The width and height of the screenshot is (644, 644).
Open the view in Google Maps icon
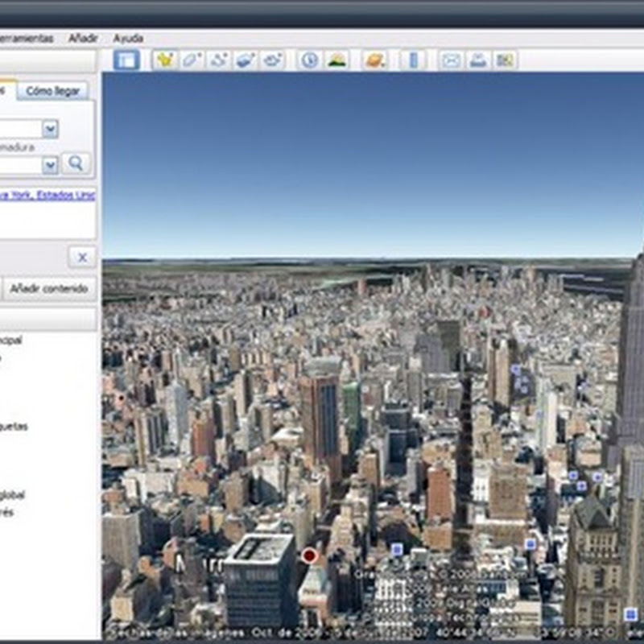click(504, 60)
